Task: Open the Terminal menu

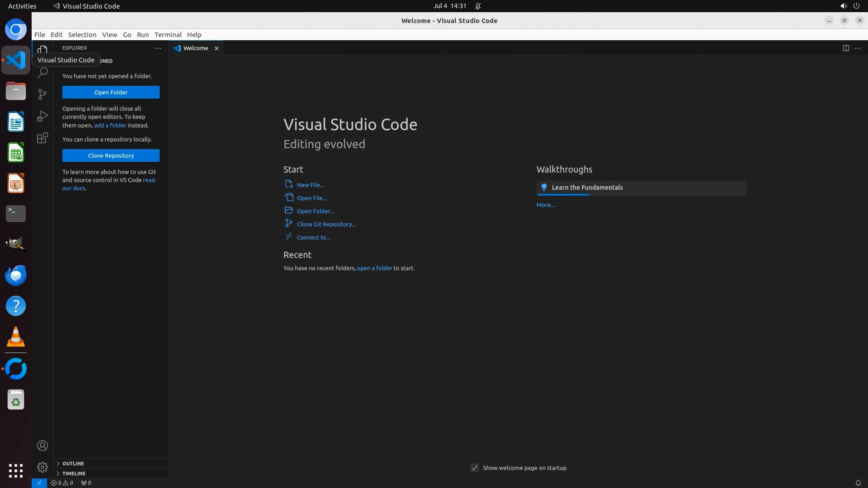Action: pos(168,35)
